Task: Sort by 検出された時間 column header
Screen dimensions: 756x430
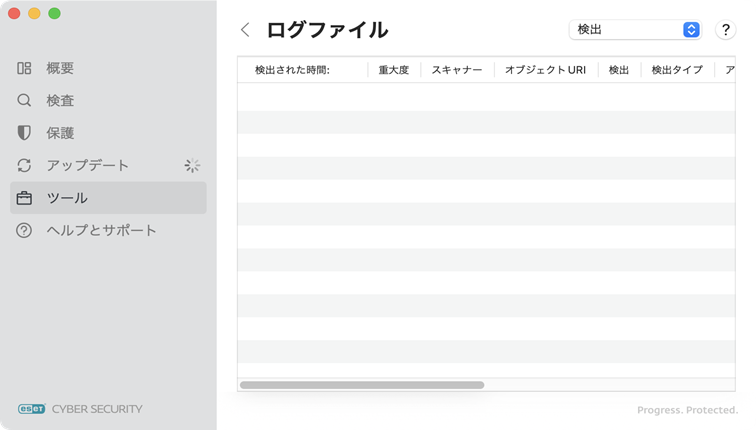Action: coord(292,70)
